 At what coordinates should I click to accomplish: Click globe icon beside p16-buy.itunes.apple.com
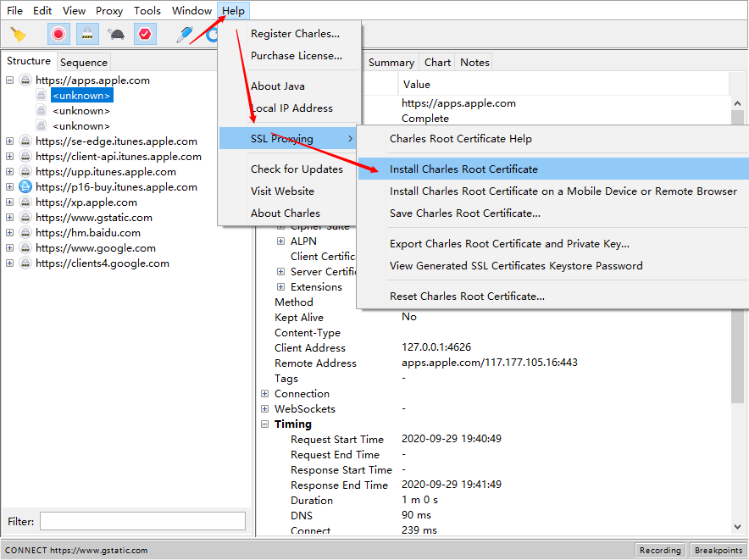(x=25, y=187)
